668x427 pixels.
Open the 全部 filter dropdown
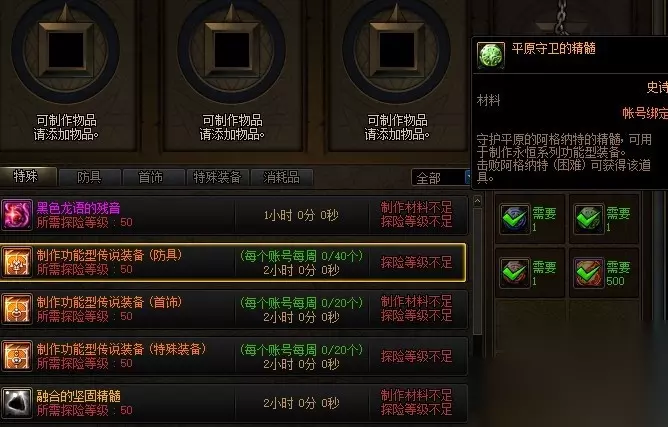(441, 178)
